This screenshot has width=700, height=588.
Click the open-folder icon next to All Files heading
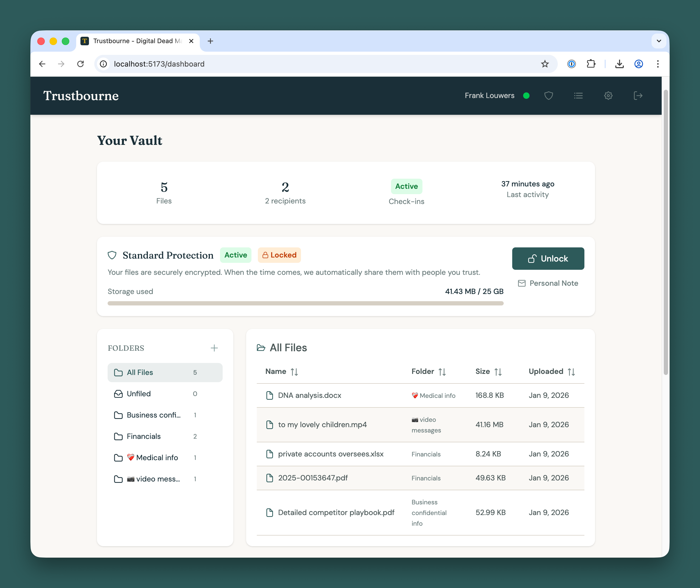click(261, 347)
